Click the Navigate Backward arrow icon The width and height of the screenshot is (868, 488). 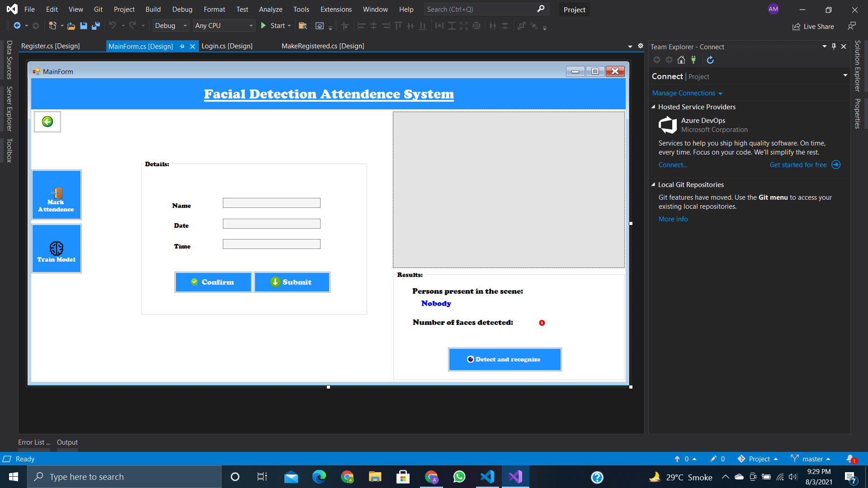click(x=17, y=26)
